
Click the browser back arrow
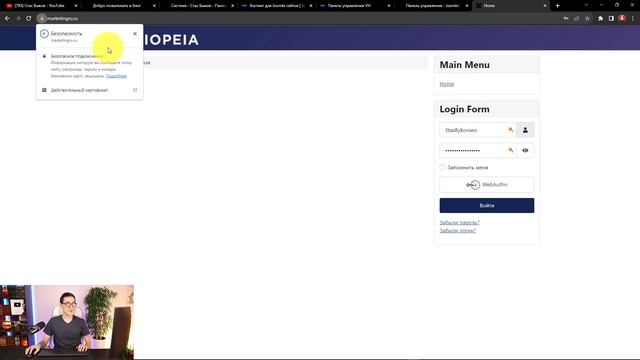coord(7,18)
